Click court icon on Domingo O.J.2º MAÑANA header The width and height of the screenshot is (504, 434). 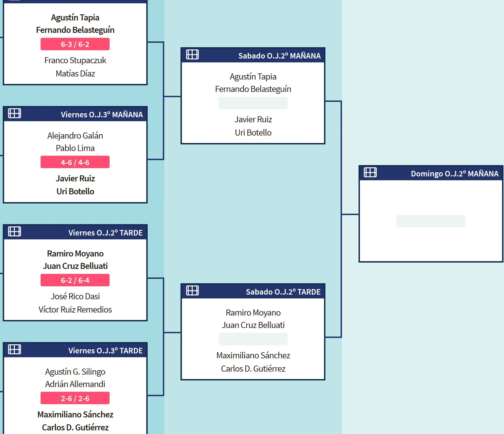coord(370,172)
